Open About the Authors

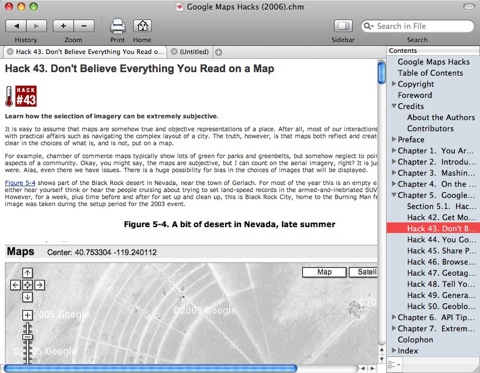tap(441, 117)
